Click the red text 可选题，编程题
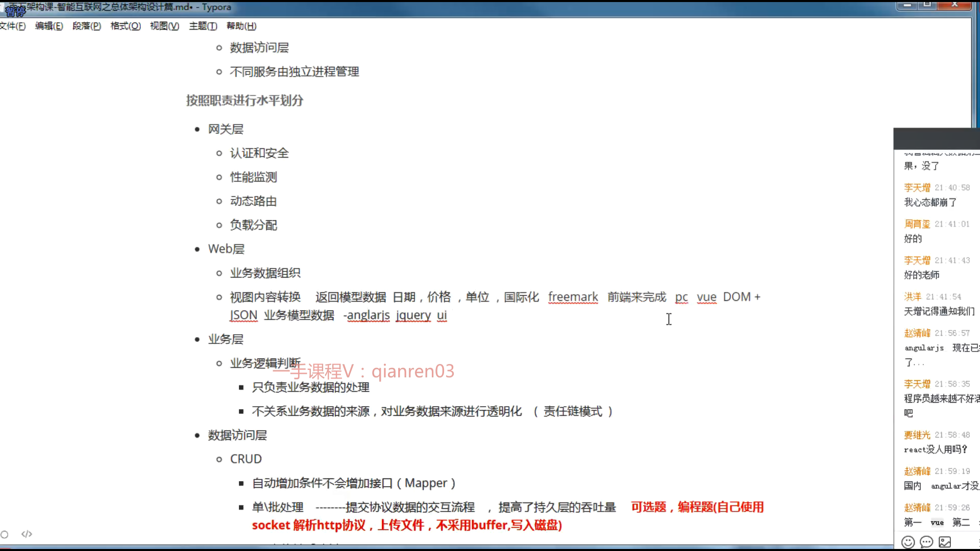The width and height of the screenshot is (980, 551). pyautogui.click(x=672, y=507)
